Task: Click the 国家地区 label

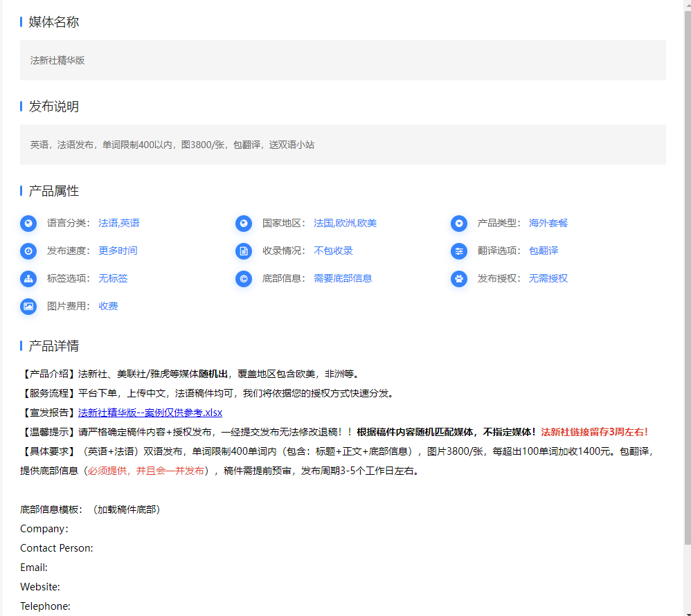Action: pyautogui.click(x=283, y=223)
